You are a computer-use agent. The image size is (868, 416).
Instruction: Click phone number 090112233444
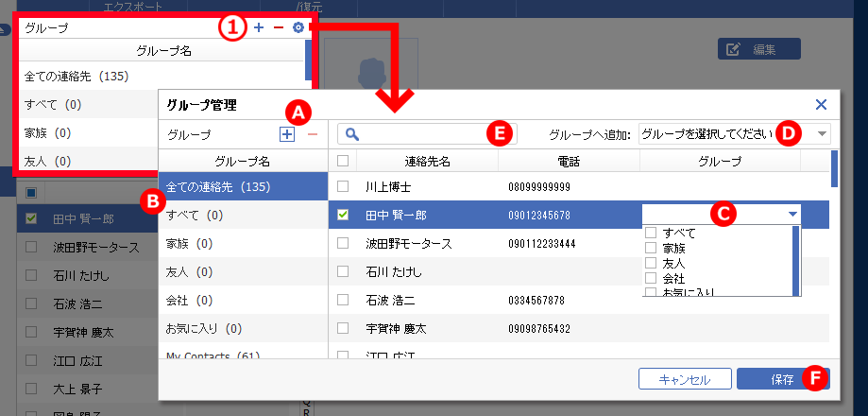tap(542, 244)
